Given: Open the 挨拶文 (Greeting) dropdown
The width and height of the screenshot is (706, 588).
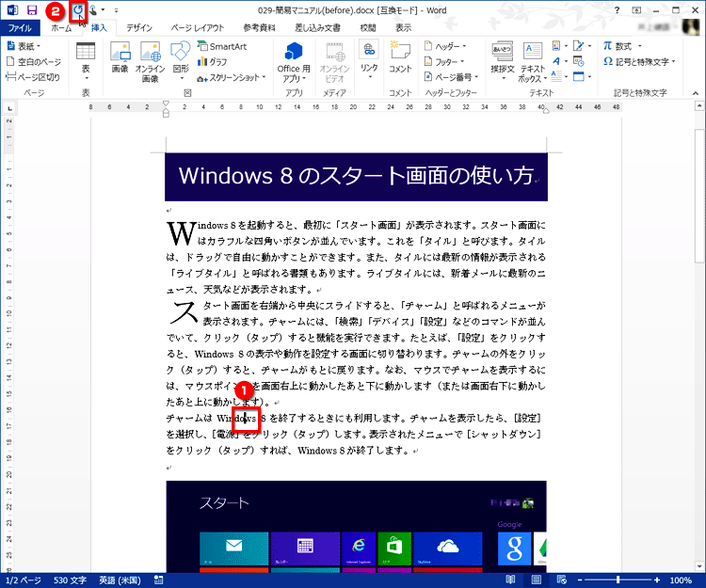Looking at the screenshot, I should [x=503, y=62].
